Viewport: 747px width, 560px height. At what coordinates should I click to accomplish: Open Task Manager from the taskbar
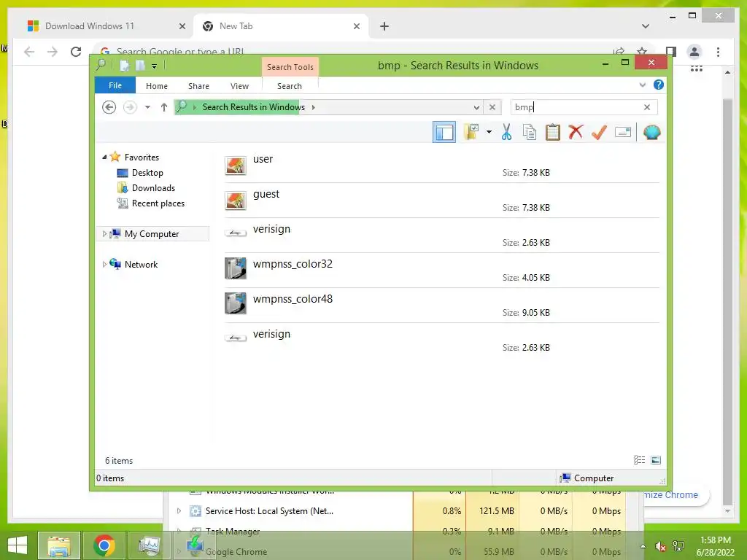(149, 545)
